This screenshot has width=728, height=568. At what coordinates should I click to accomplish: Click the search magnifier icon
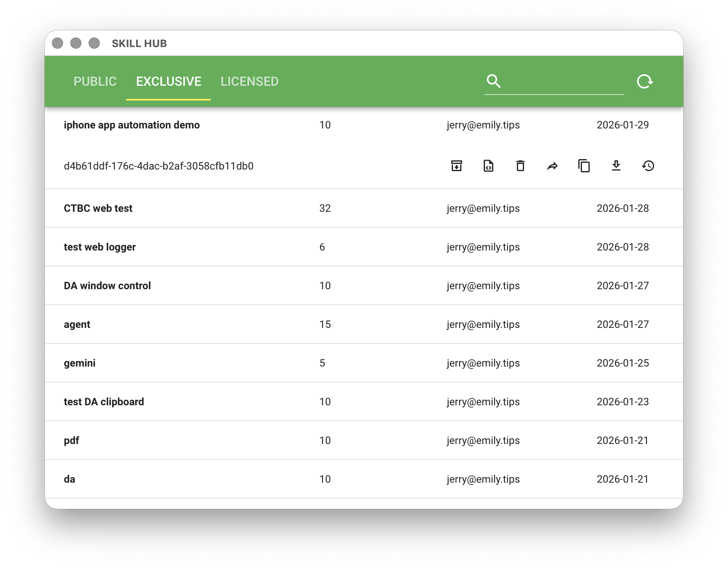(x=494, y=81)
